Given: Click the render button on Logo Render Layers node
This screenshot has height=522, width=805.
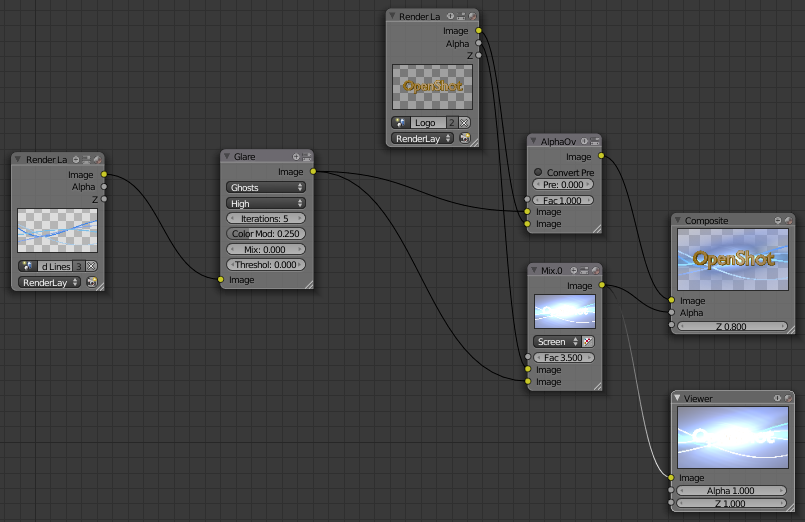Looking at the screenshot, I should (x=465, y=139).
